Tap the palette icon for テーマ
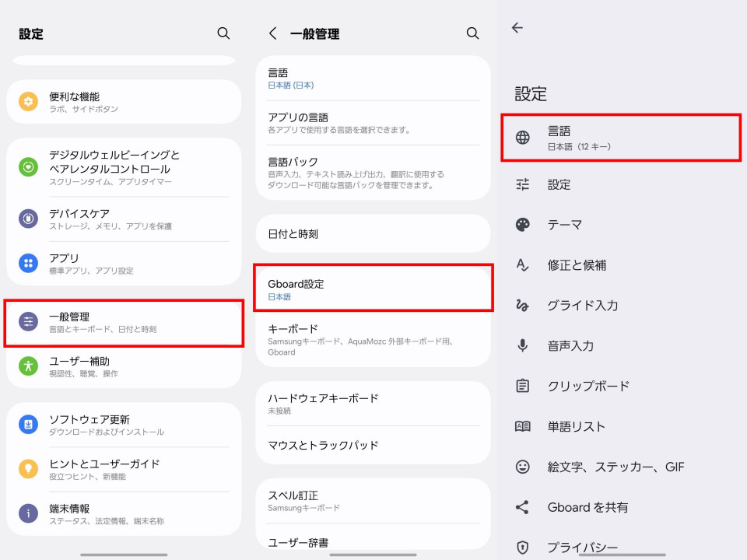 [x=523, y=225]
